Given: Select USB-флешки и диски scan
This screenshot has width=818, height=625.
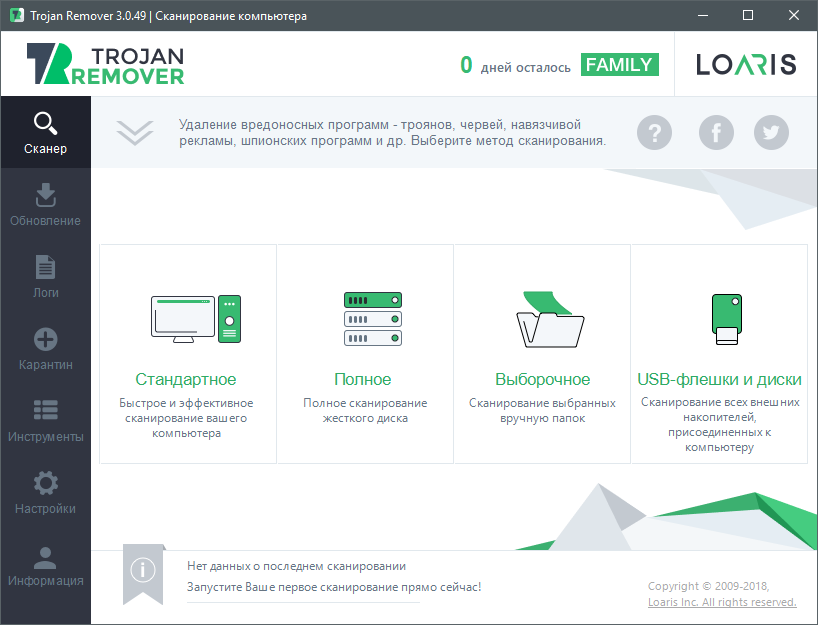Looking at the screenshot, I should point(719,354).
